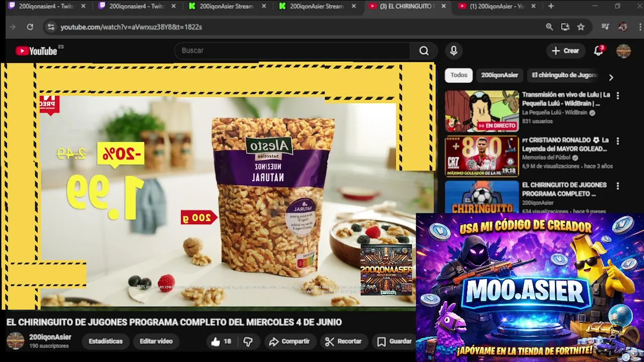Click the browser profile avatar
Image resolution: width=644 pixels, height=362 pixels.
click(x=623, y=27)
